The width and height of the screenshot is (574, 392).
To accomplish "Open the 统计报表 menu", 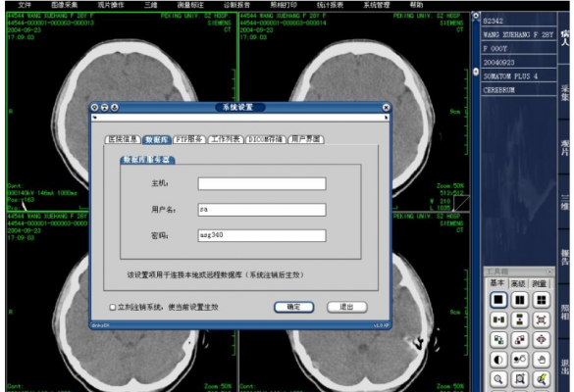I will [330, 5].
